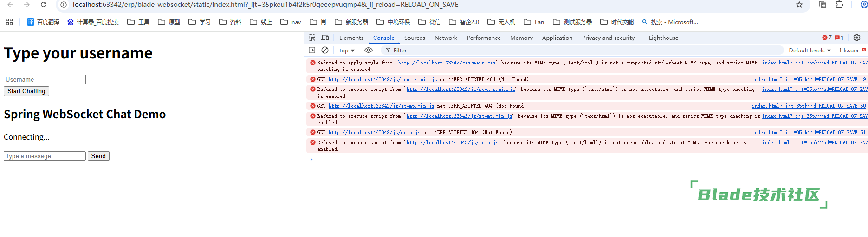
Task: Click the Username input field
Action: tap(45, 79)
